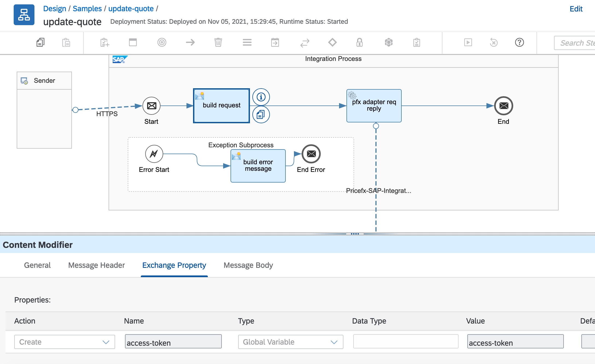
Task: Click the copy icon in toolbar
Action: coord(40,42)
